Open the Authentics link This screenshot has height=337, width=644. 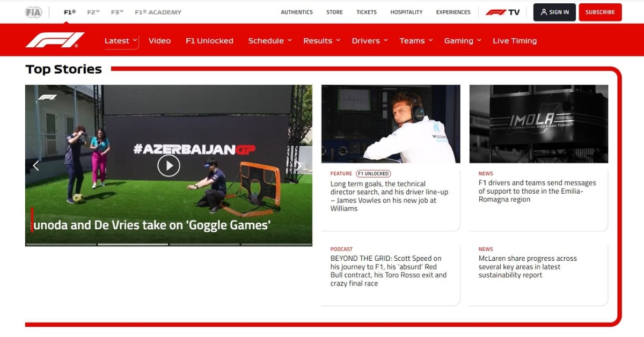[x=297, y=12]
